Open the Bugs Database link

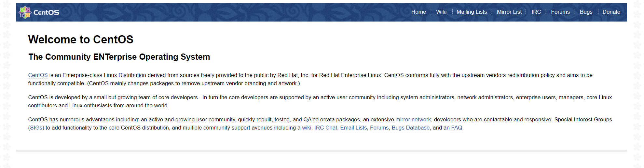pos(411,128)
